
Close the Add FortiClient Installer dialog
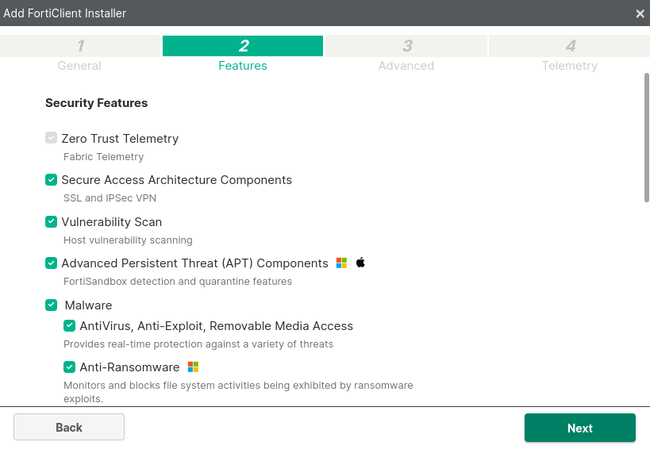click(640, 13)
